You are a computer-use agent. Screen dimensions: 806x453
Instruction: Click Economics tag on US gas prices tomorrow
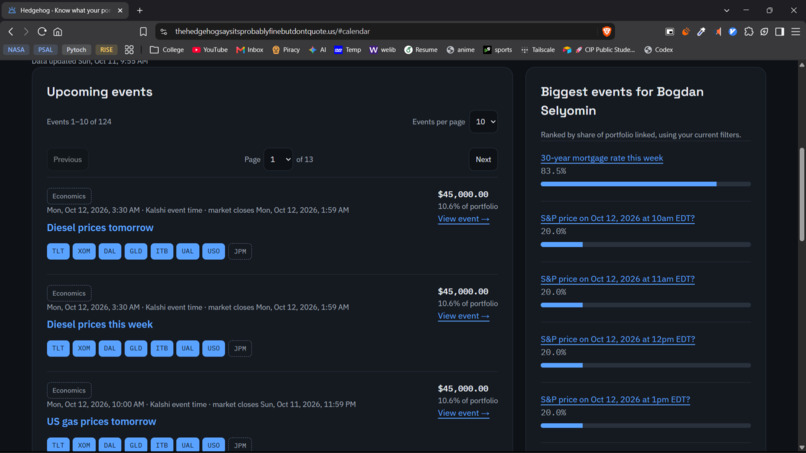(x=69, y=391)
